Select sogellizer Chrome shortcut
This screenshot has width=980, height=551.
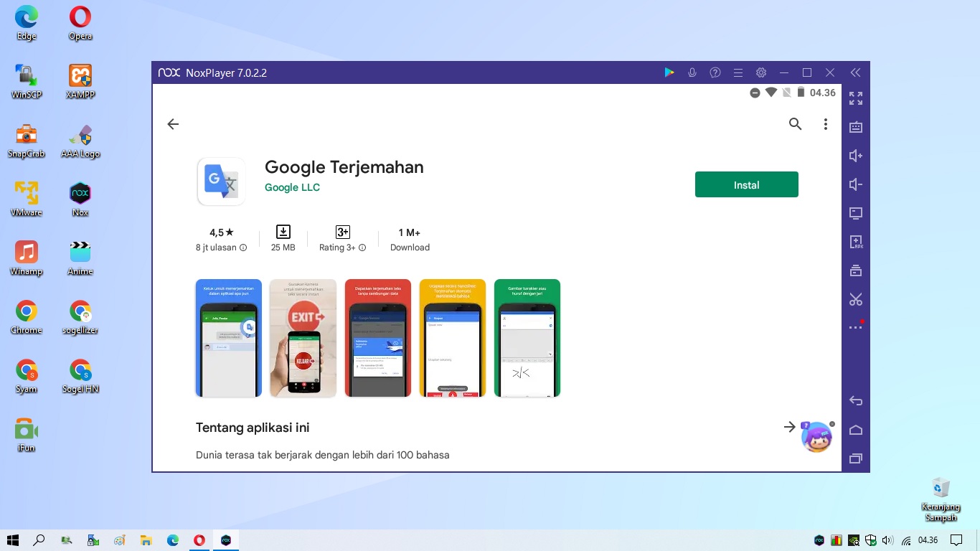(x=80, y=316)
